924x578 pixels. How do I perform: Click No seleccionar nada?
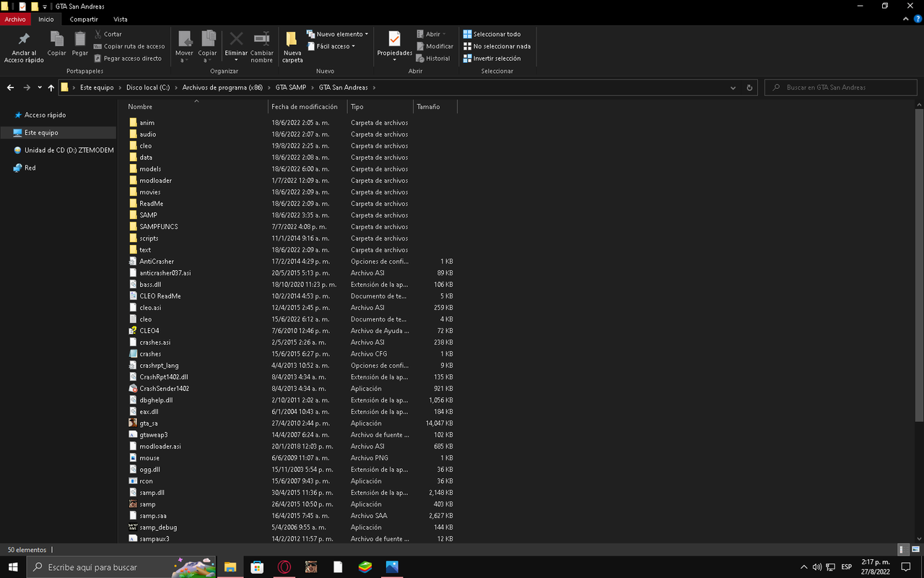tap(497, 46)
